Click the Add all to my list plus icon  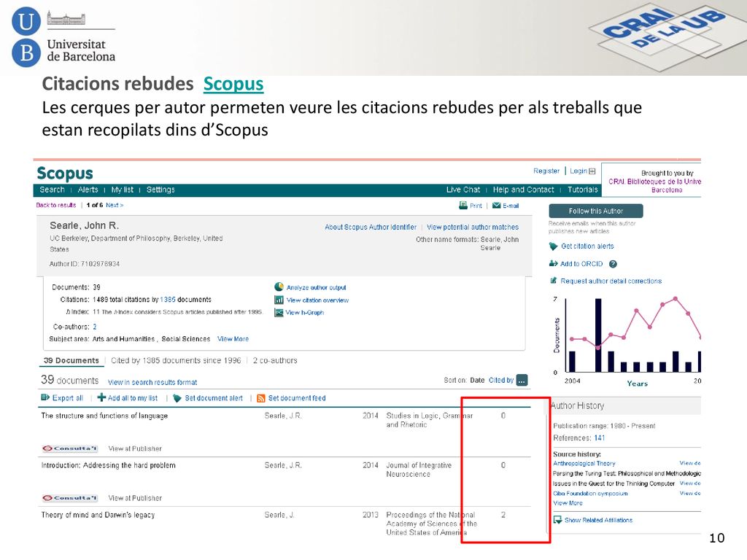tap(101, 397)
